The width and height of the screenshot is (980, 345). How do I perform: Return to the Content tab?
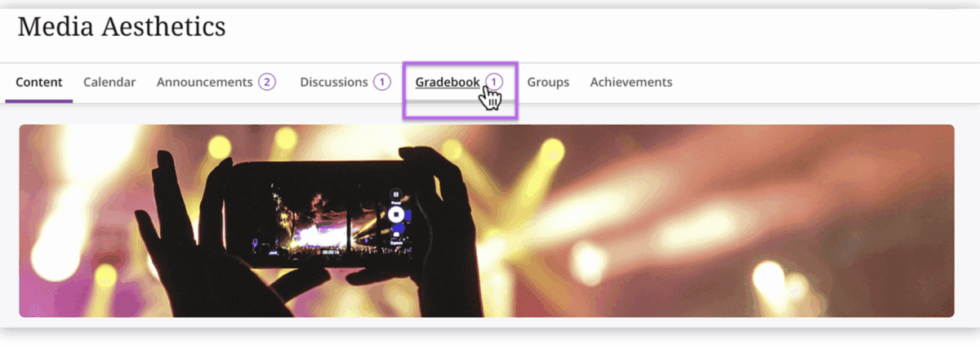(39, 82)
